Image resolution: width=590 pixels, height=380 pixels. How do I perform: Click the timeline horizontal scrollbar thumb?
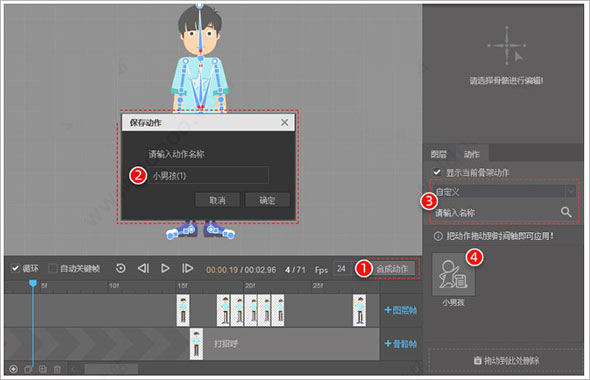point(111,369)
